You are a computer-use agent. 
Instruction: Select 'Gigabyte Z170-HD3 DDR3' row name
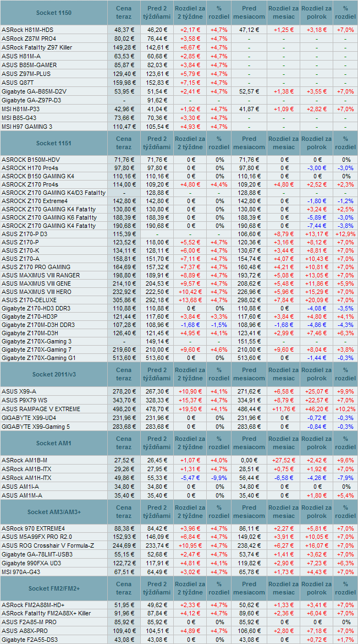click(x=36, y=308)
